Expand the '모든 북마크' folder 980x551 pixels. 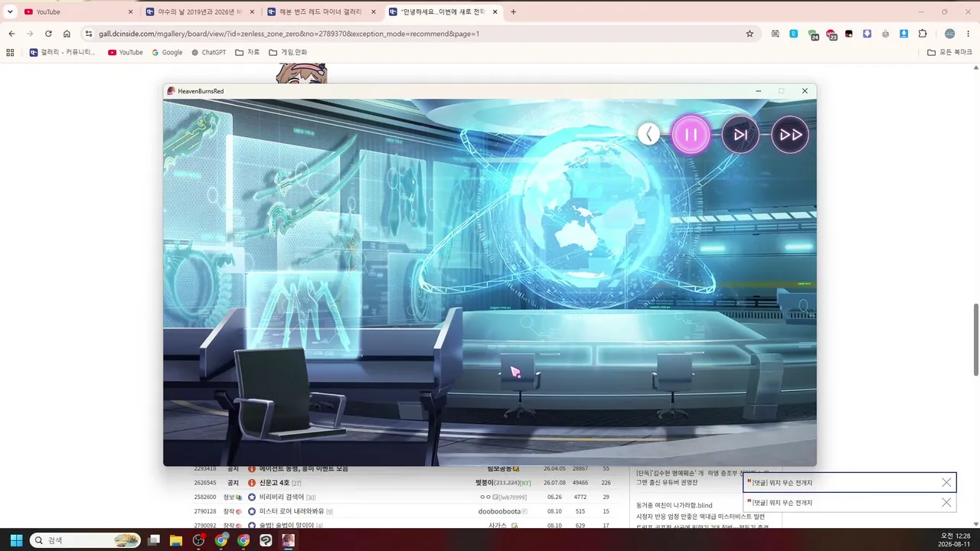949,52
